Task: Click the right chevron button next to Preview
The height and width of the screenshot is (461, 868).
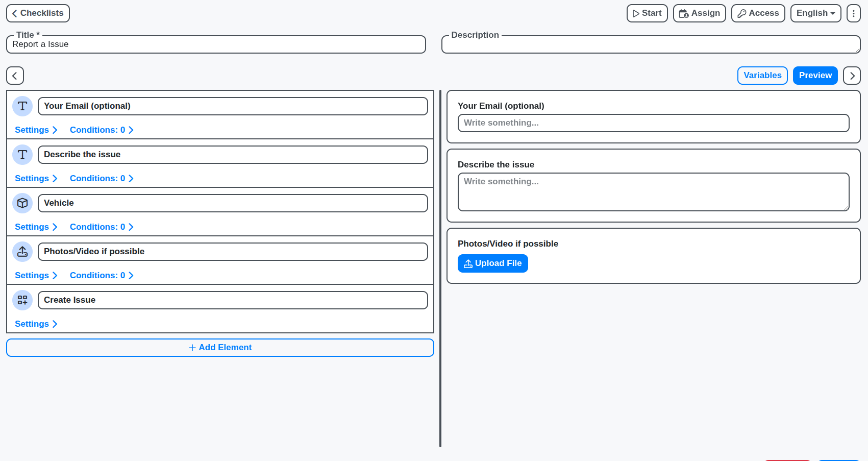Action: click(852, 76)
